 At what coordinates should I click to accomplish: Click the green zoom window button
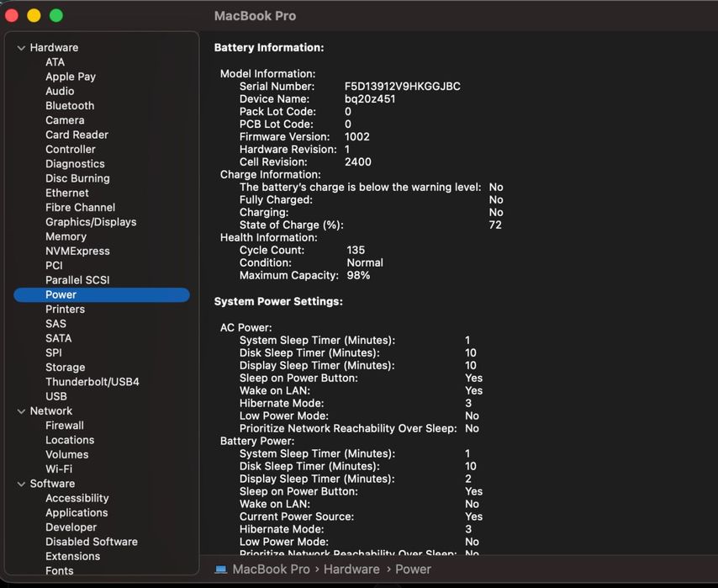56,16
